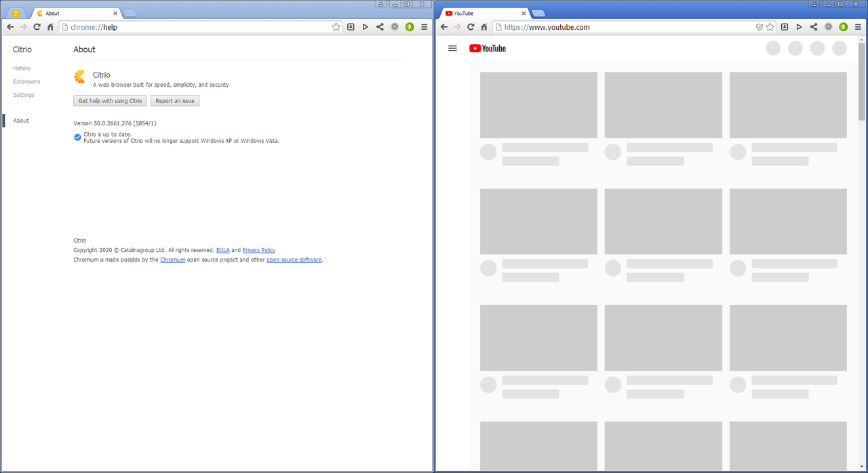Open new tab in About window
The width and height of the screenshot is (868, 473).
click(x=130, y=14)
